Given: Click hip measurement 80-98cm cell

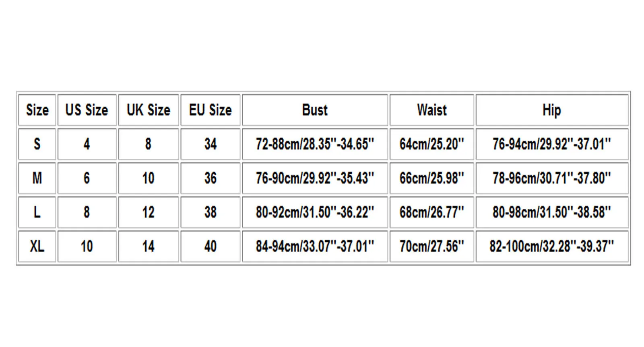Looking at the screenshot, I should 552,212.
